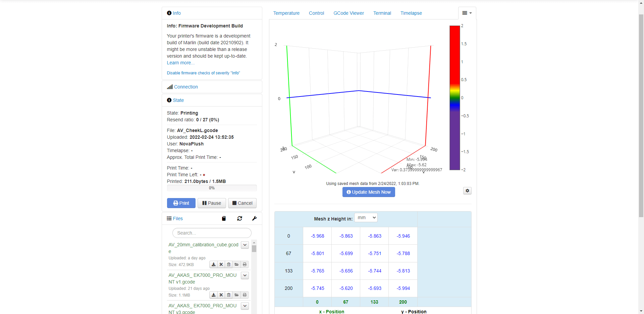
Task: Click the Print button
Action: click(x=181, y=203)
